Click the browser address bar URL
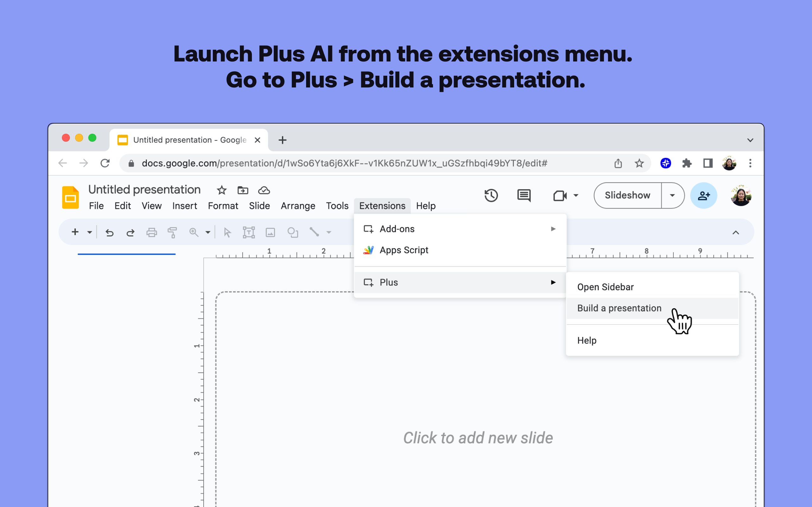Viewport: 812px width, 507px height. pos(344,163)
